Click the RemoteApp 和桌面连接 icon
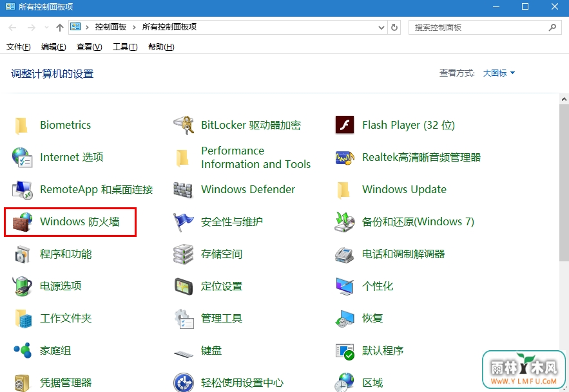 coord(22,190)
